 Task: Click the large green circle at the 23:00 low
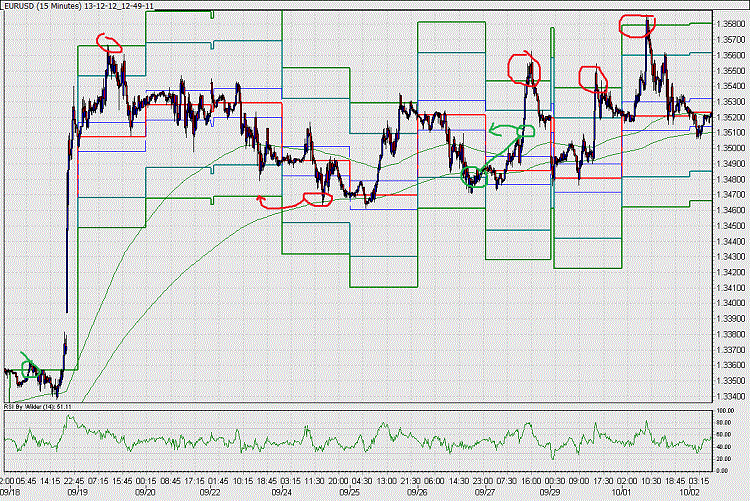point(474,177)
